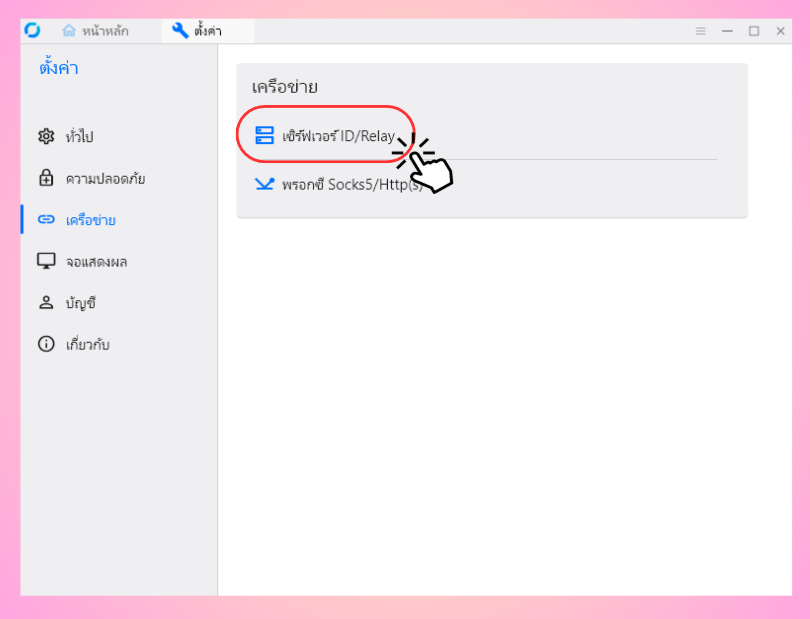
Task: Click the ตั้งค่า heading in sidebar
Action: click(58, 68)
